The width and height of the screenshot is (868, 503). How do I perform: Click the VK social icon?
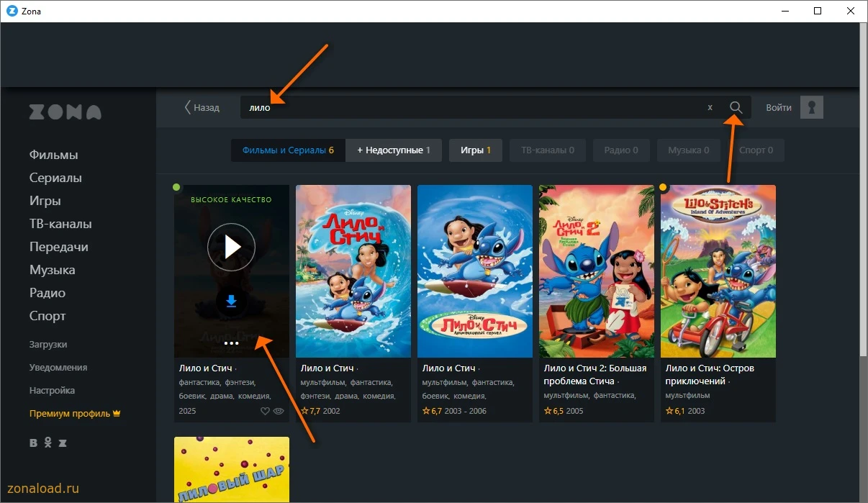[33, 443]
